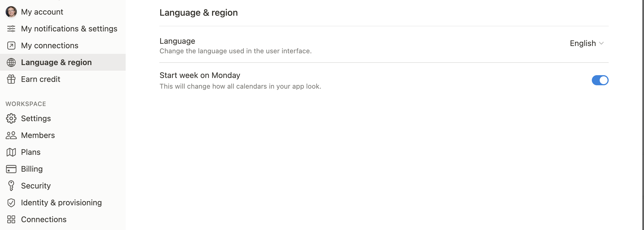The height and width of the screenshot is (230, 644).
Task: Switch to the My connections section
Action: (50, 45)
